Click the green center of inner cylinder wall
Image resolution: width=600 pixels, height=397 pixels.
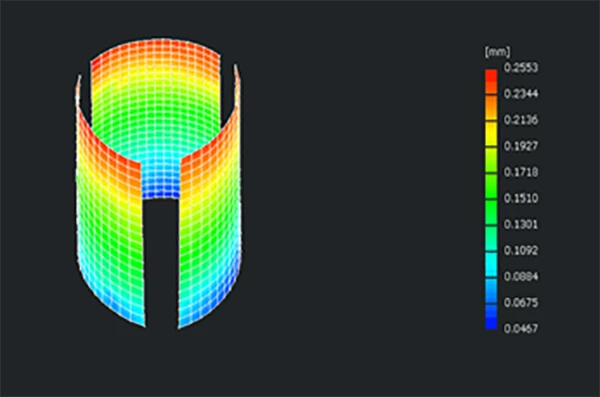click(x=155, y=115)
